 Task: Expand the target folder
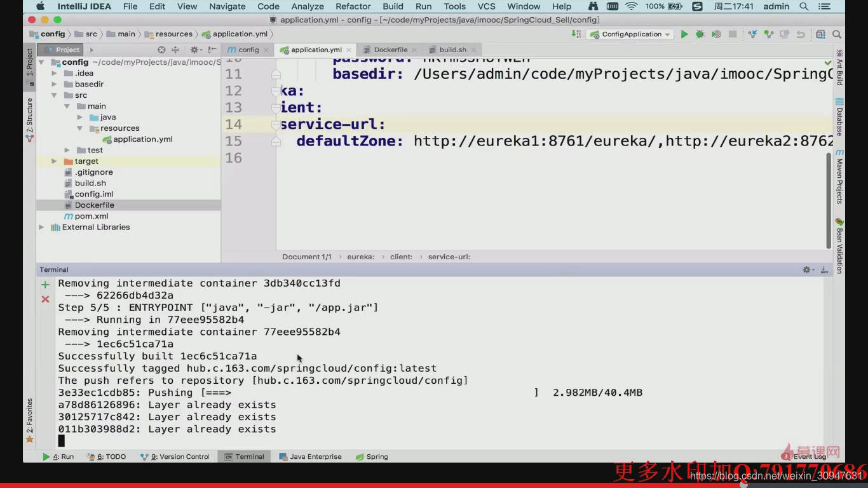click(55, 161)
